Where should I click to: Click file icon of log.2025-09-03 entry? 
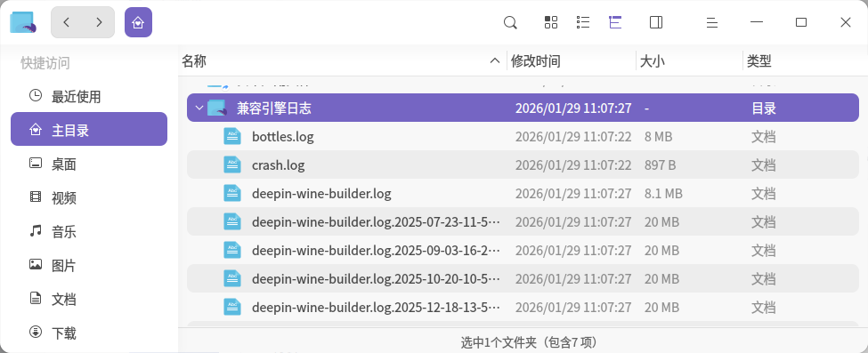coord(232,250)
